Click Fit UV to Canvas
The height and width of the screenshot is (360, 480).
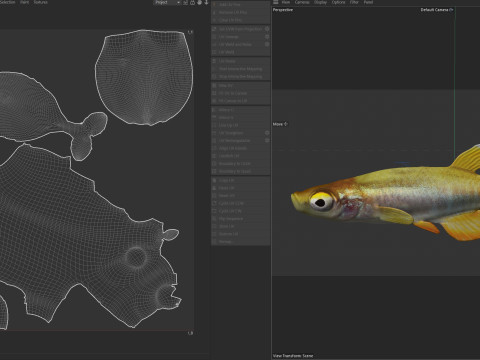(240, 93)
